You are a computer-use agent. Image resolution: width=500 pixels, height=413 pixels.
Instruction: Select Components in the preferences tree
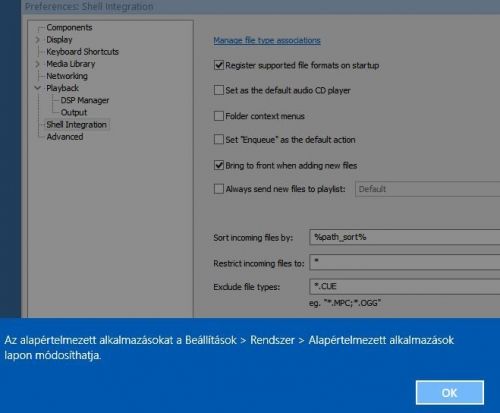(x=69, y=27)
